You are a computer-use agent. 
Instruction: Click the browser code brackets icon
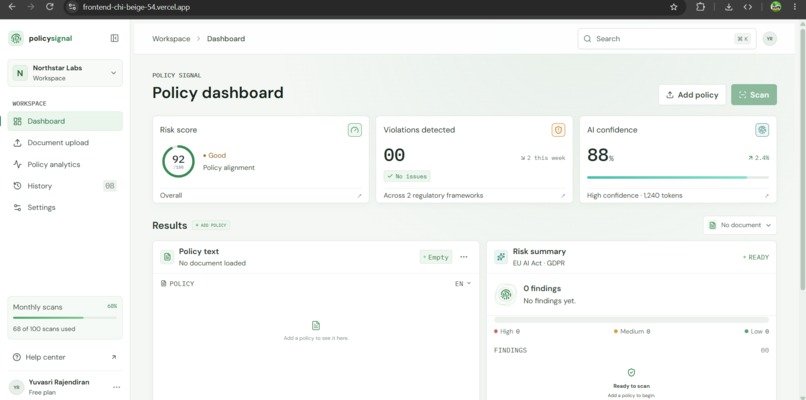tap(747, 7)
